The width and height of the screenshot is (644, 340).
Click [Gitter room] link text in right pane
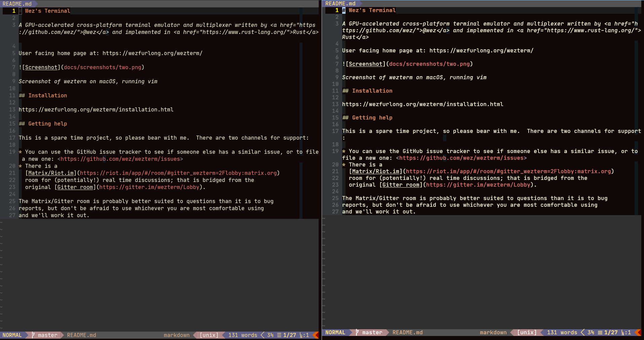point(401,185)
